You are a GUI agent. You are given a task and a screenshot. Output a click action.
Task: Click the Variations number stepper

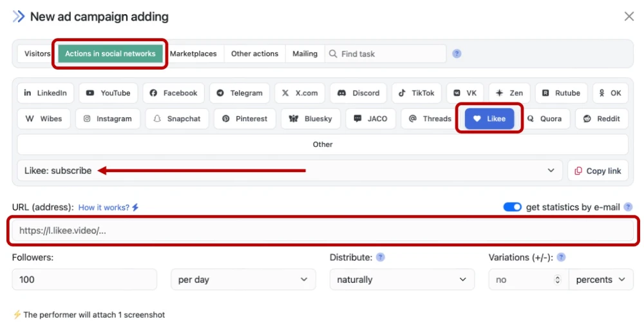tap(558, 280)
